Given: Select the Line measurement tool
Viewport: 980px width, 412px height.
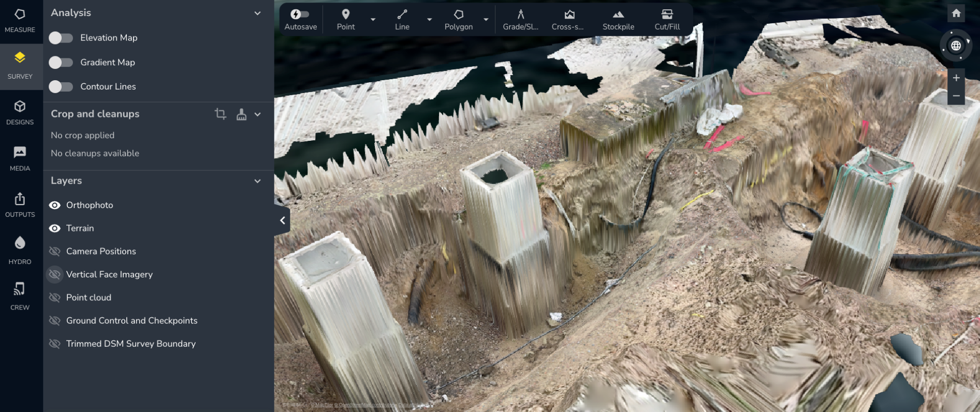Looking at the screenshot, I should tap(402, 20).
